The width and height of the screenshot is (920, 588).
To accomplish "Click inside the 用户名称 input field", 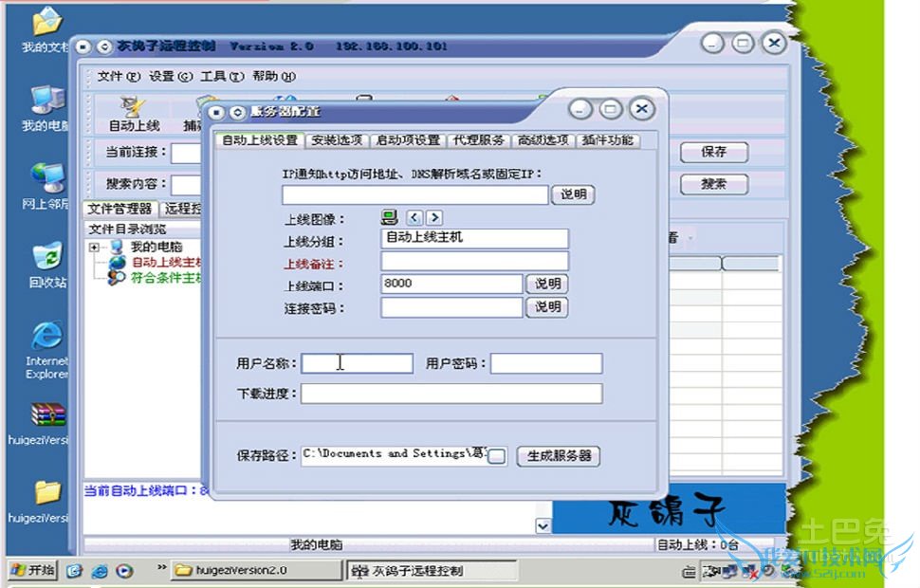I will tap(356, 363).
